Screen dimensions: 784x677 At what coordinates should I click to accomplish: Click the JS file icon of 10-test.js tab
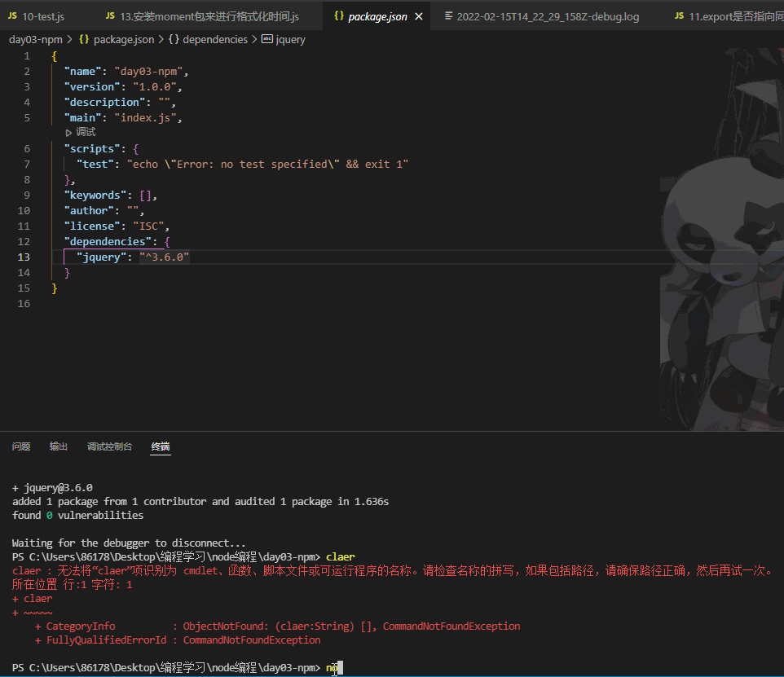pos(12,16)
